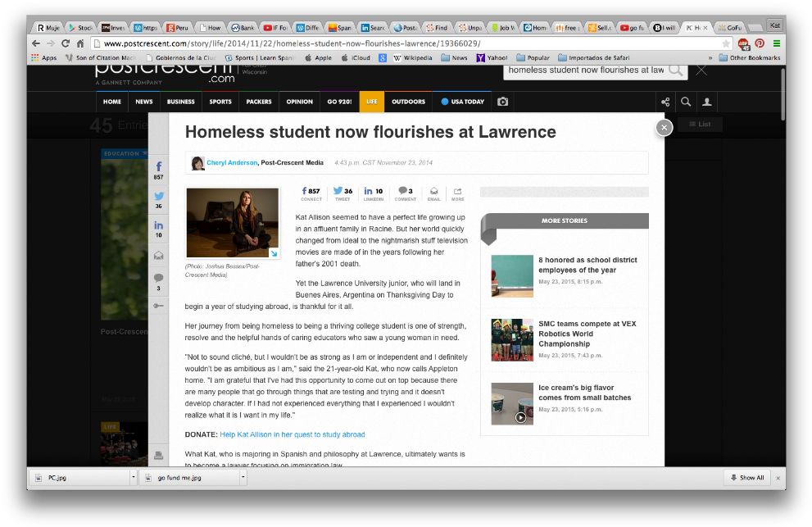Print the article using sidebar printer icon
Viewport: 812px width, 527px height.
click(x=158, y=456)
